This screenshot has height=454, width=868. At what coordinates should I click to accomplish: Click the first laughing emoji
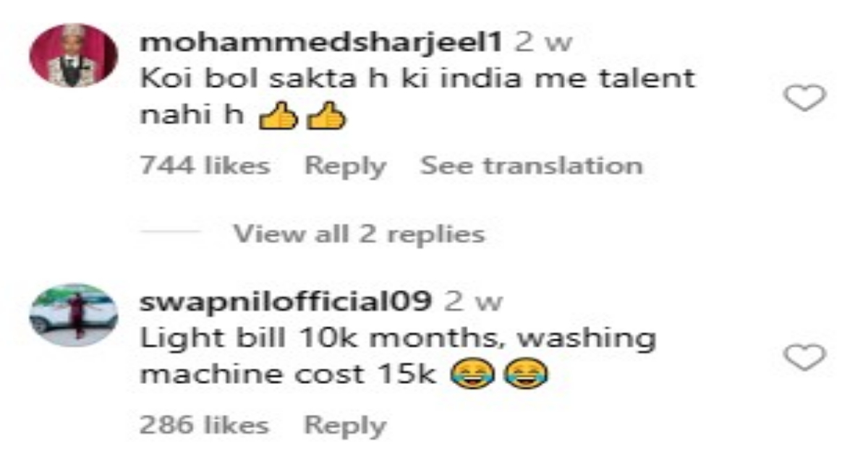[x=472, y=374]
